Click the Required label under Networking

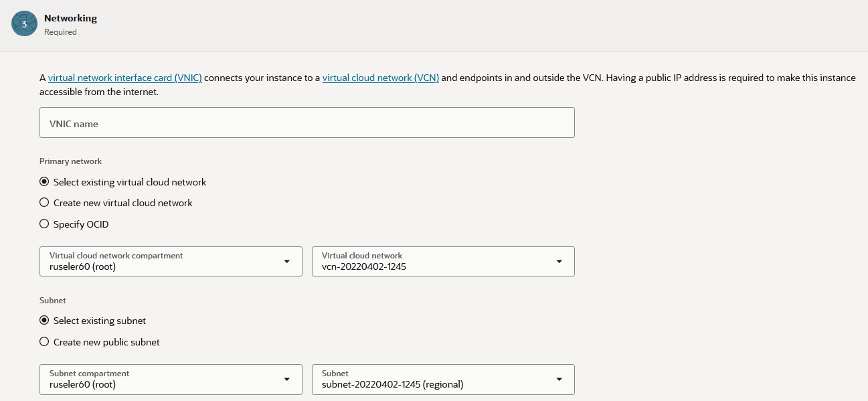[60, 32]
